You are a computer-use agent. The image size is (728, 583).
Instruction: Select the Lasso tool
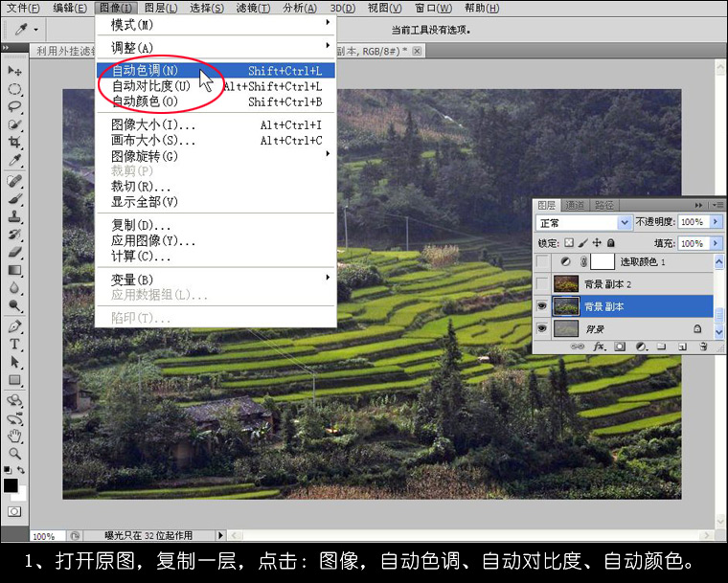[x=14, y=106]
